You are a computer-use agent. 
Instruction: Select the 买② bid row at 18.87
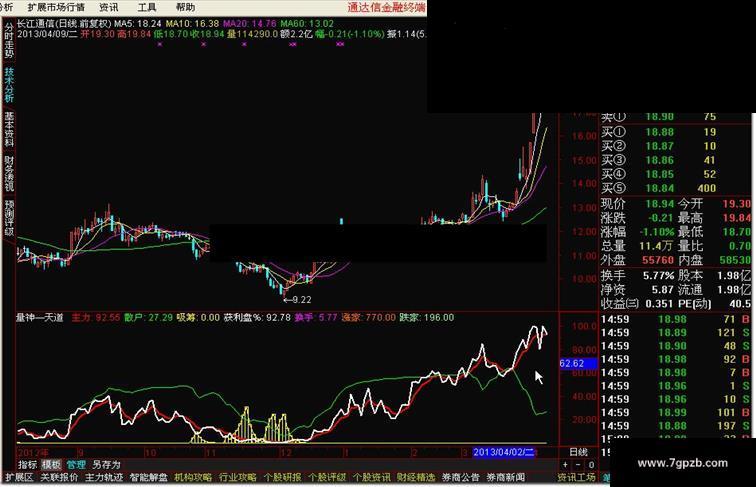pyautogui.click(x=658, y=146)
